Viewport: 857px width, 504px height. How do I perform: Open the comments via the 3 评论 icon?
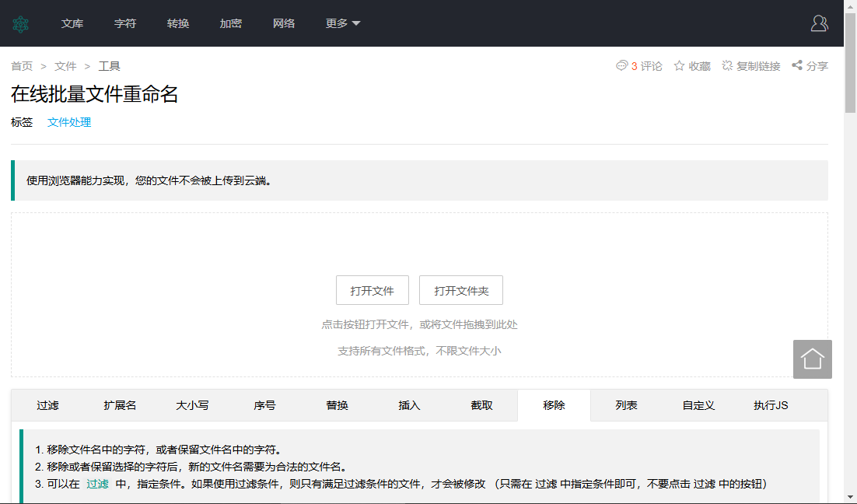pyautogui.click(x=638, y=66)
